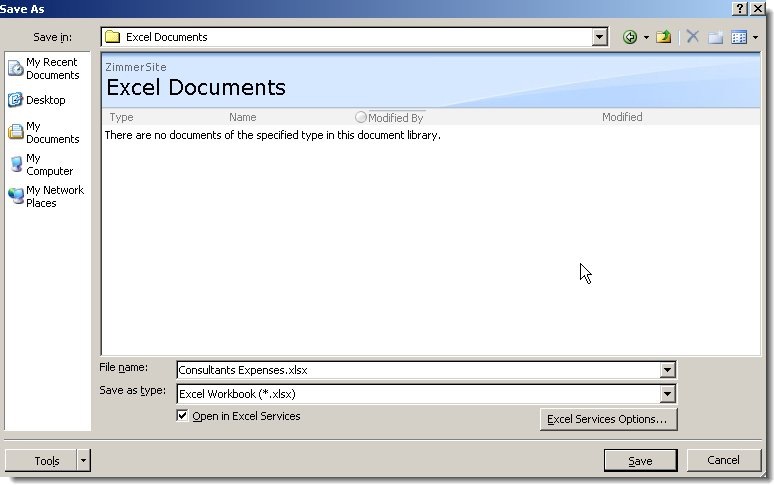This screenshot has height=485, width=774.
Task: Click the ZimmerSite site label
Action: coord(136,67)
